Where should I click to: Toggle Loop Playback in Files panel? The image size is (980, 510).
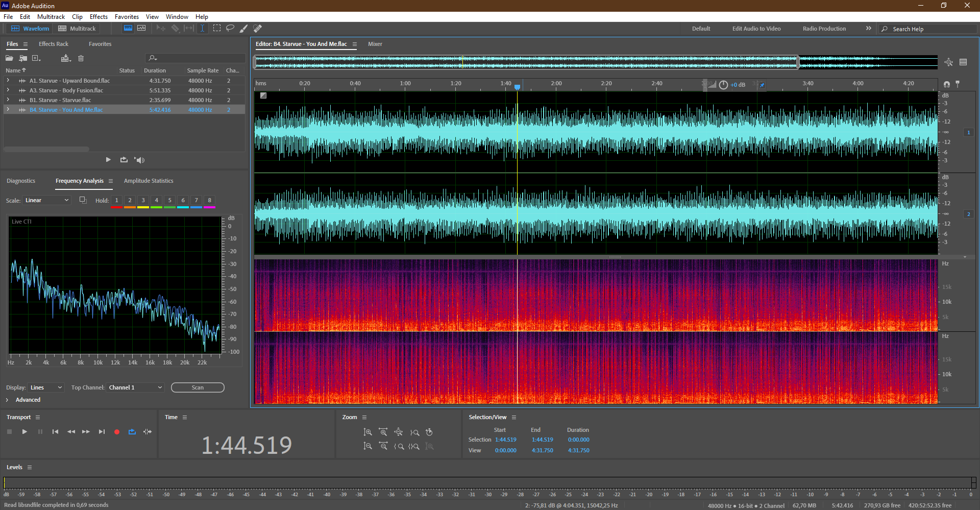pyautogui.click(x=124, y=160)
